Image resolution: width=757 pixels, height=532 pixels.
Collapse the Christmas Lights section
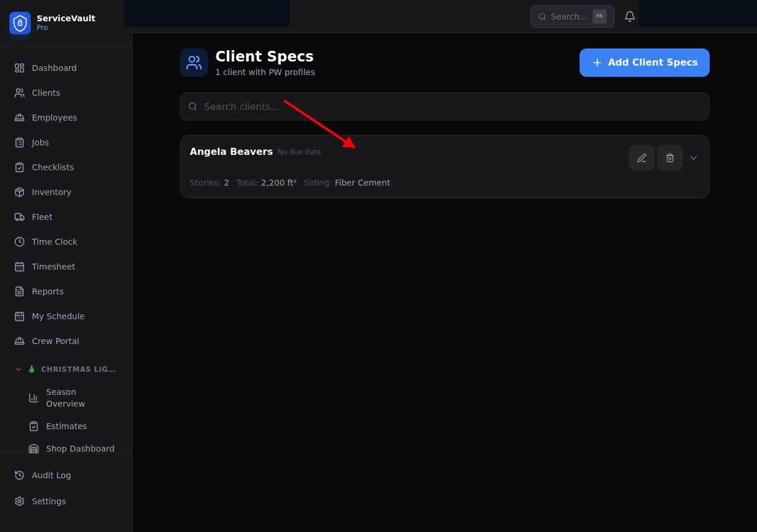click(18, 369)
